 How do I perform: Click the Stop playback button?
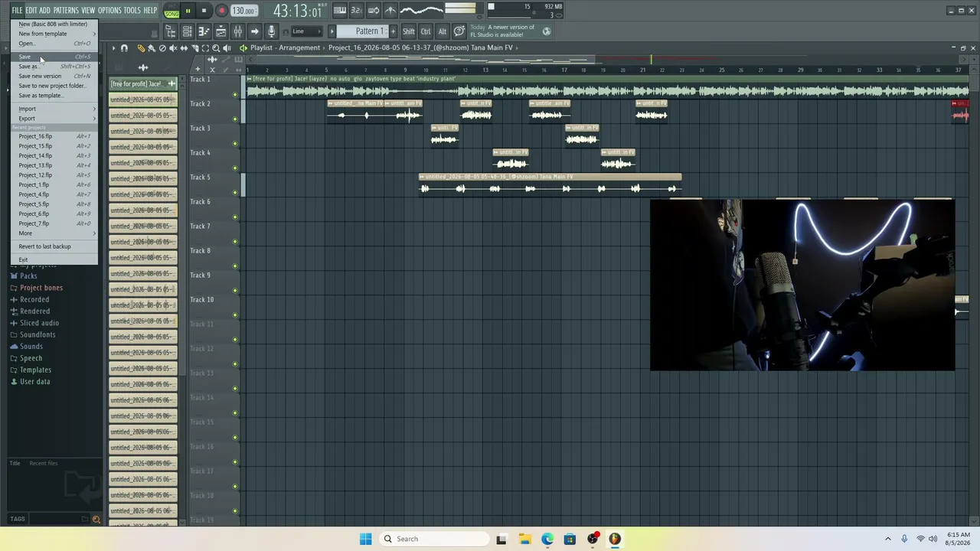coord(204,11)
